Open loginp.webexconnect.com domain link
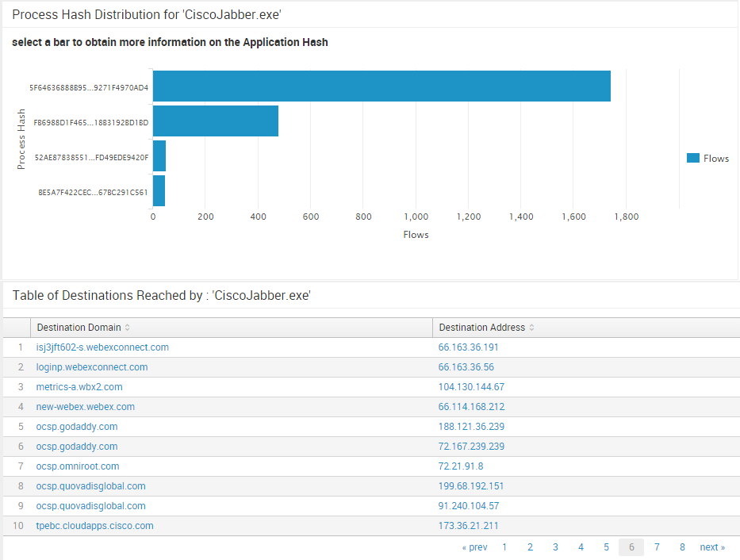 (x=92, y=367)
